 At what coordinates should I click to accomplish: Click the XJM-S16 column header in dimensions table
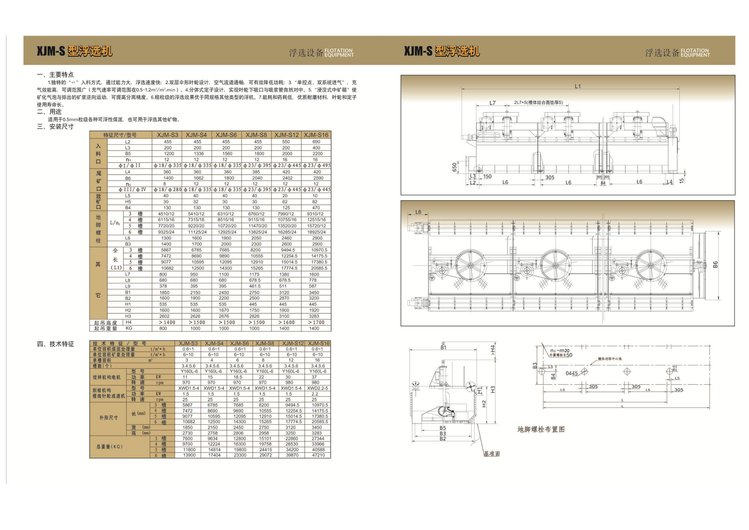(316, 134)
